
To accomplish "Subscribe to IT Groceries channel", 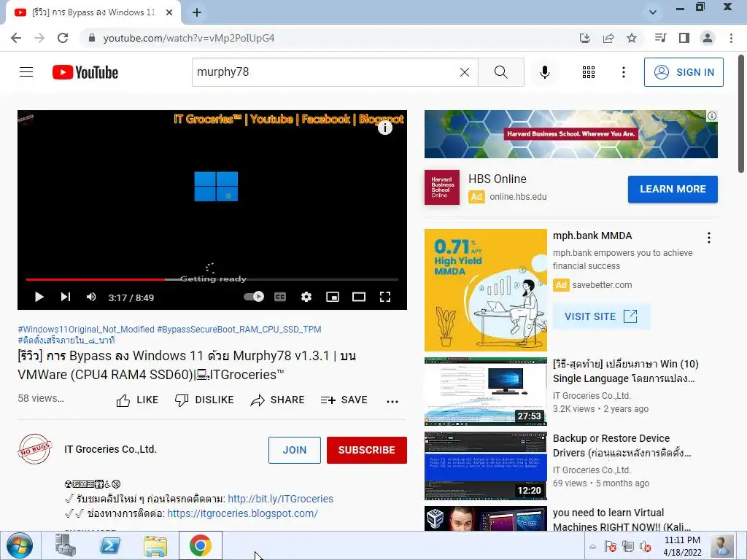I will (367, 450).
